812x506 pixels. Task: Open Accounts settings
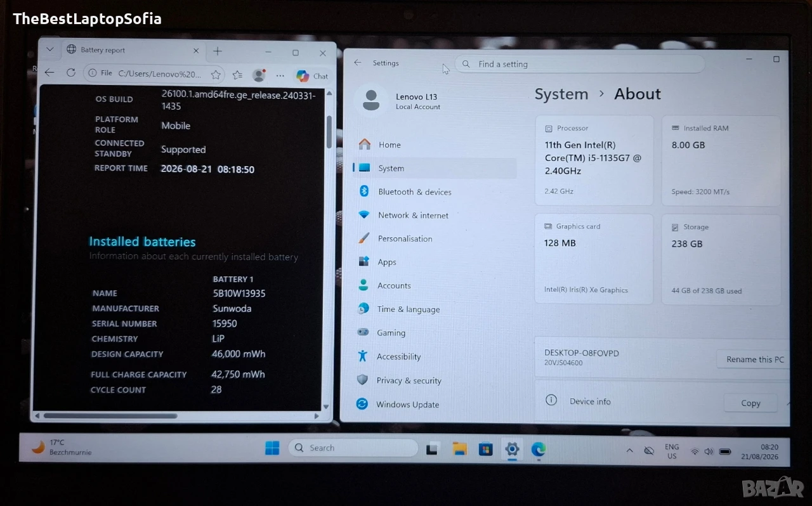(x=435, y=285)
